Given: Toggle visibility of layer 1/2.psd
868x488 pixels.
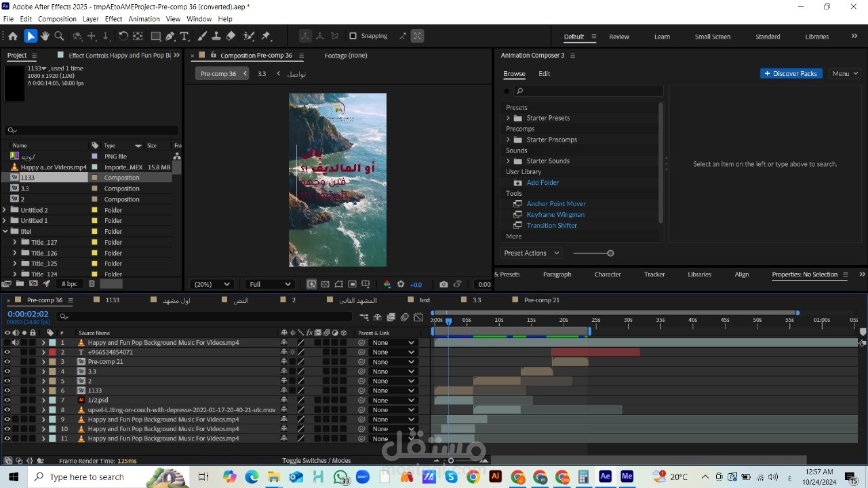Looking at the screenshot, I should (x=7, y=401).
